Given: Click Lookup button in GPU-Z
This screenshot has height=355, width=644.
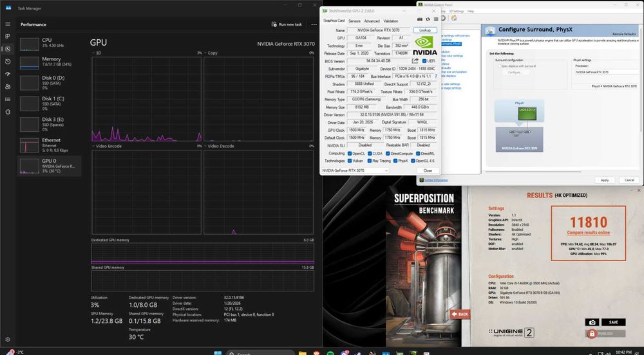Looking at the screenshot, I should coord(425,30).
